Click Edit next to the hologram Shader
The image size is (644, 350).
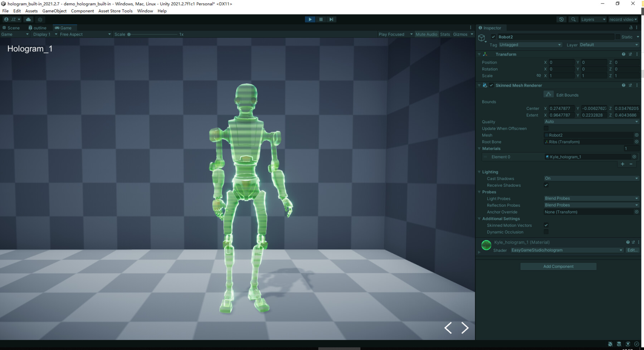click(632, 250)
